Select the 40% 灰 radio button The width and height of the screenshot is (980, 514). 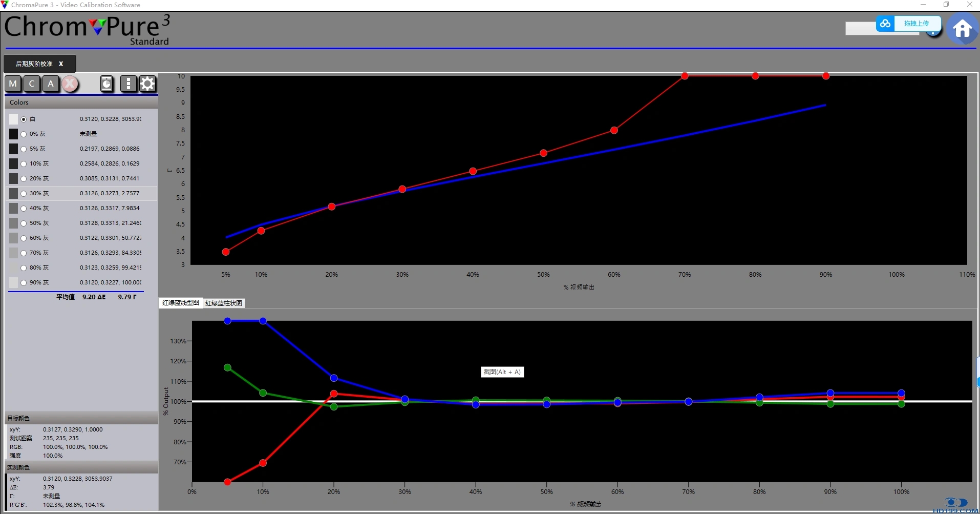(x=24, y=209)
